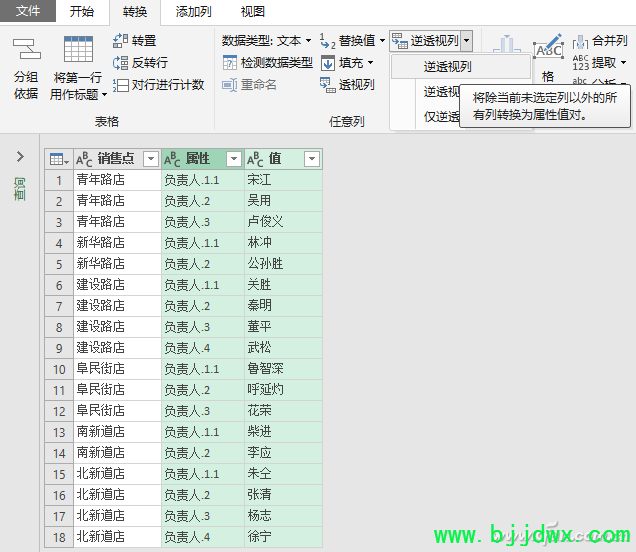Click 青年路店 cell in row 1
The image size is (636, 552).
point(117,180)
